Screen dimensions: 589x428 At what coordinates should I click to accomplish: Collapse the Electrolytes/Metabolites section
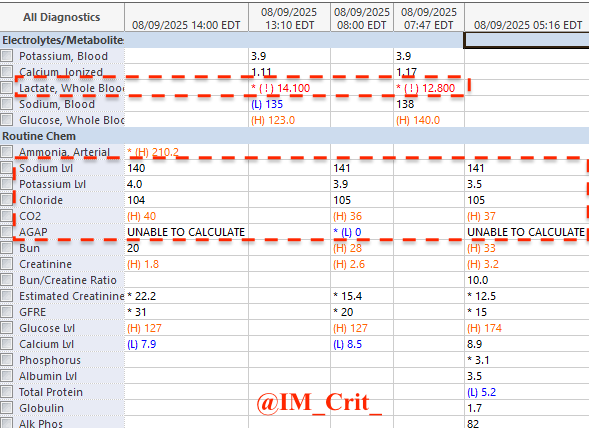pos(63,40)
